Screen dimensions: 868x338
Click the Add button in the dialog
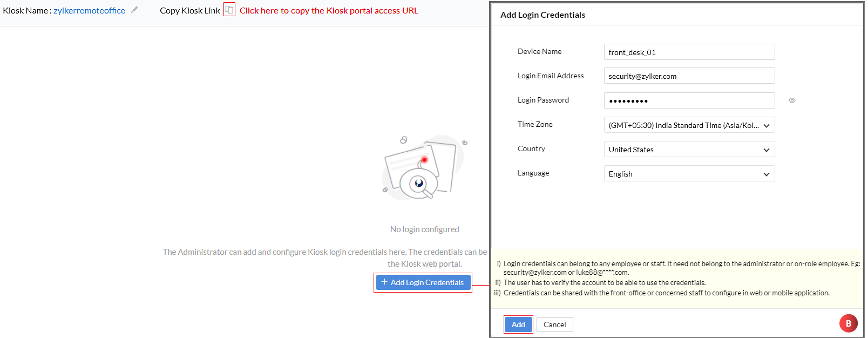pos(518,325)
